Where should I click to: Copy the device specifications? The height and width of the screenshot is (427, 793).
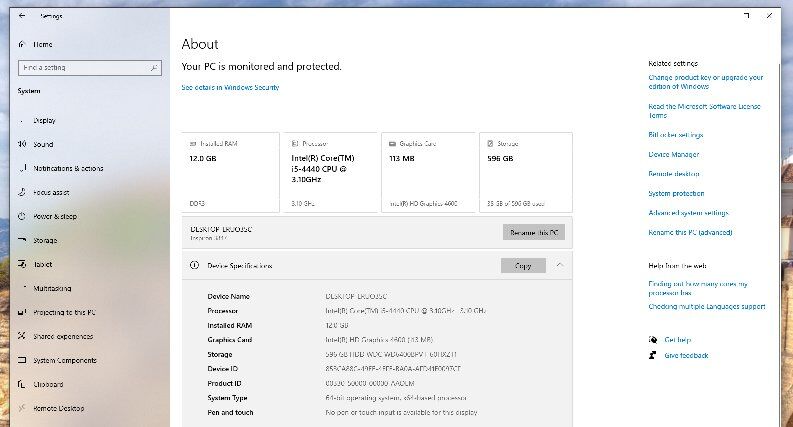click(x=523, y=266)
